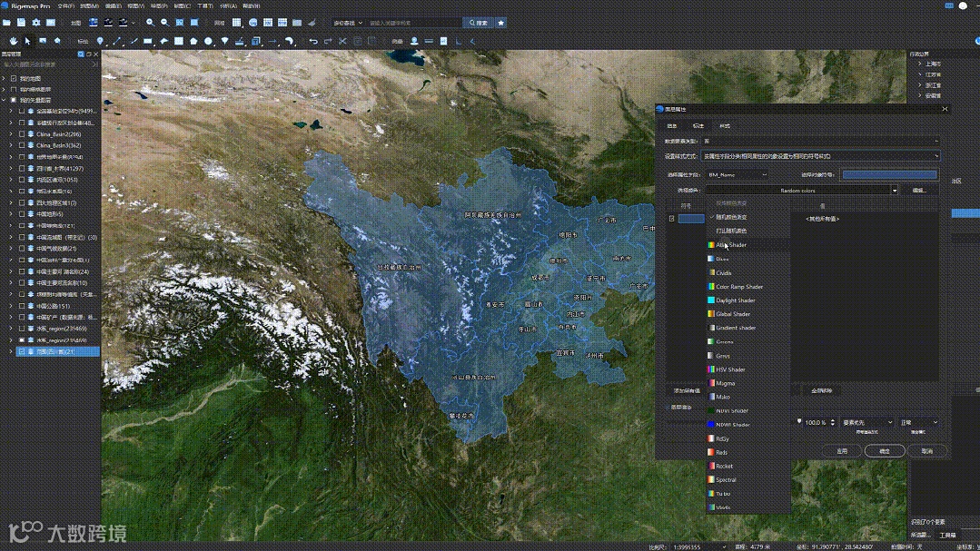Toggle checkbox for China_Basin3(362) layer
The height and width of the screenshot is (551, 980).
(22, 145)
